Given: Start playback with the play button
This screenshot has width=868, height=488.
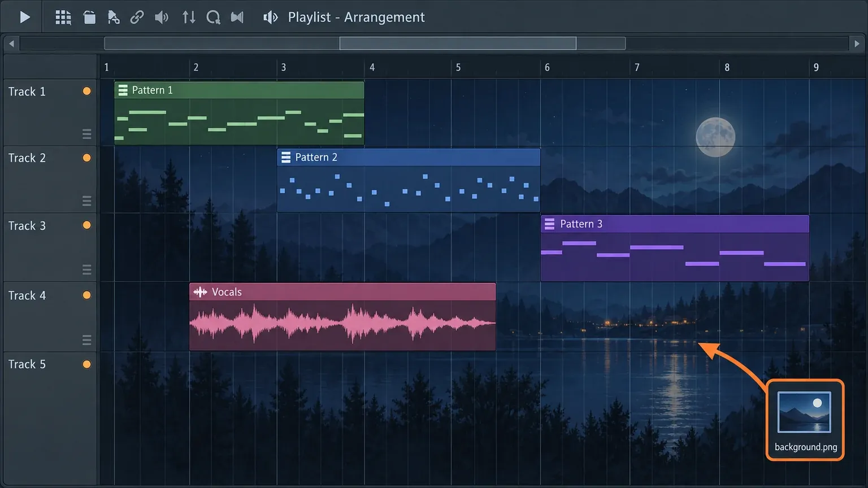Looking at the screenshot, I should (24, 18).
